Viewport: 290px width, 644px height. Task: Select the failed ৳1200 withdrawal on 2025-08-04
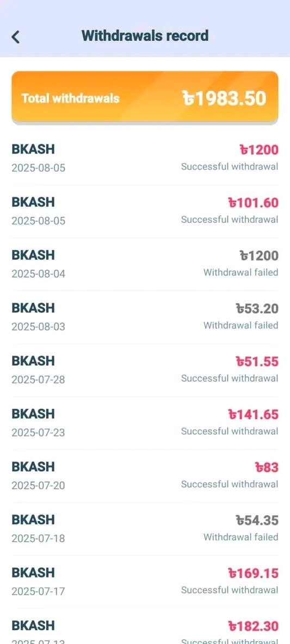click(145, 265)
